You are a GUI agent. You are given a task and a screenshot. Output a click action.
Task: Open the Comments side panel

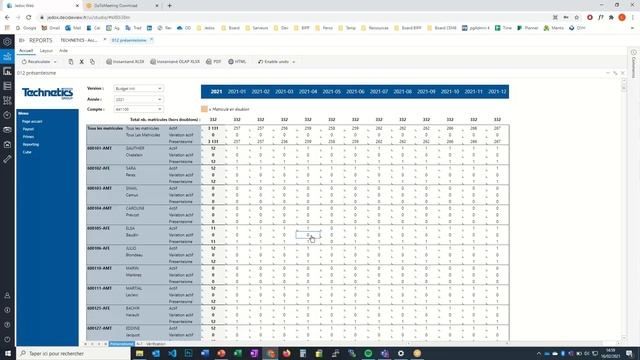(x=633, y=64)
